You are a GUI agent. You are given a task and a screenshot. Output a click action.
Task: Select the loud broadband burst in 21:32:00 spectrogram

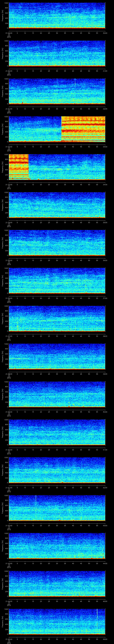tap(83, 129)
